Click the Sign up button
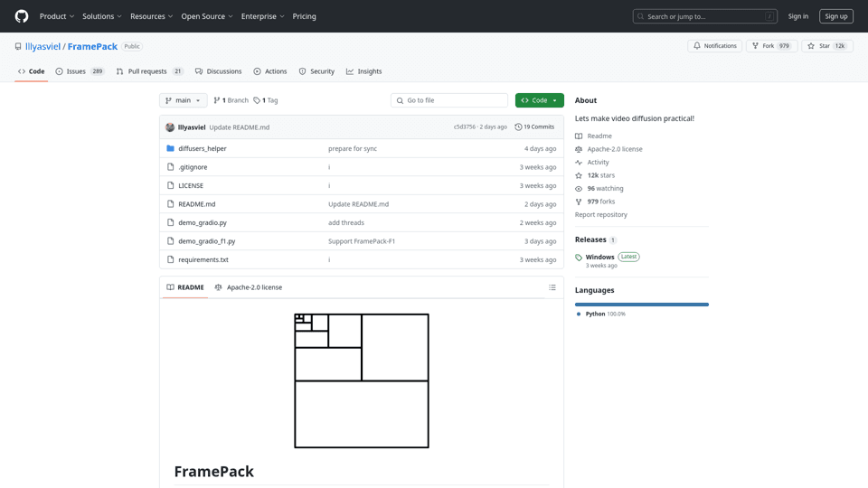868x488 pixels. (835, 16)
